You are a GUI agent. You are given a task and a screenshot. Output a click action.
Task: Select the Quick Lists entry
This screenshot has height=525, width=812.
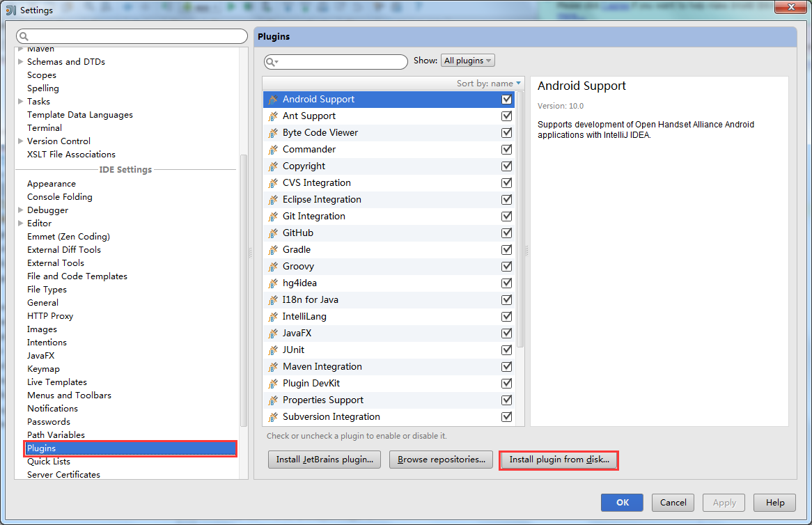click(49, 462)
